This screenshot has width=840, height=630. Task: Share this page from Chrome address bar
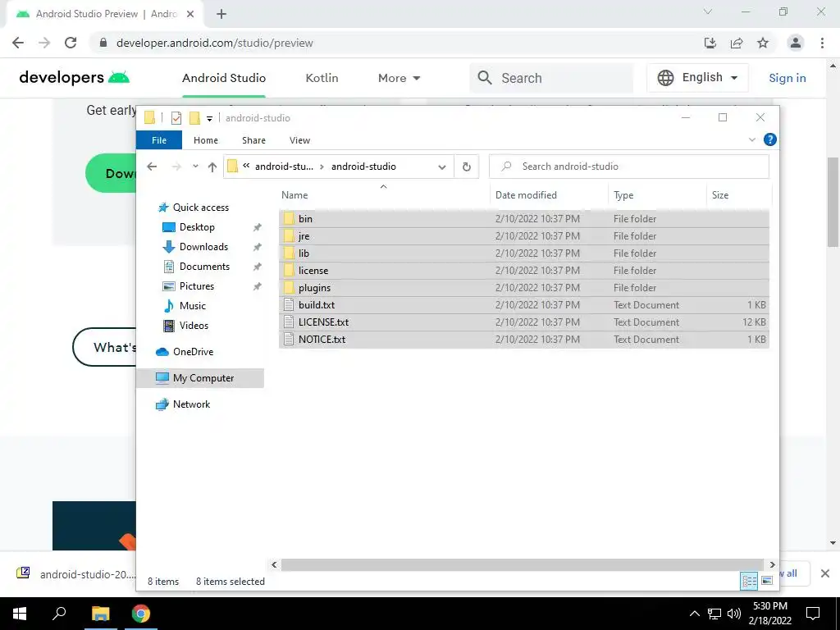[x=737, y=43]
